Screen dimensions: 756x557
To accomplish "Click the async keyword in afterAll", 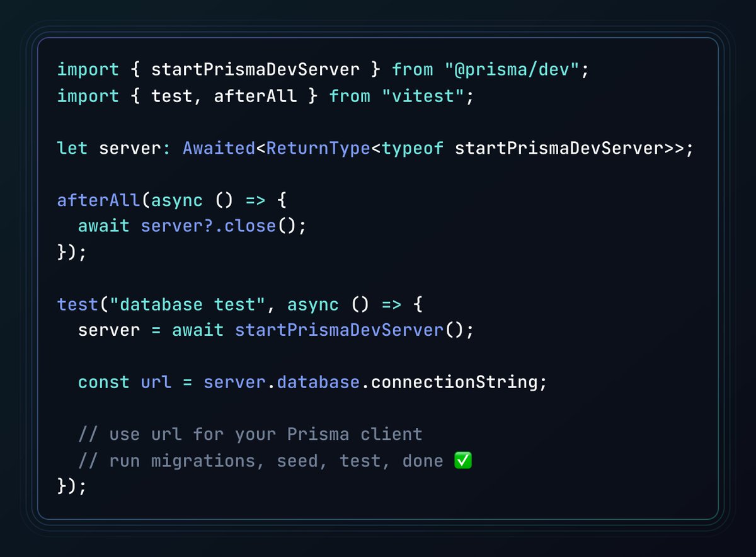I will click(x=176, y=200).
